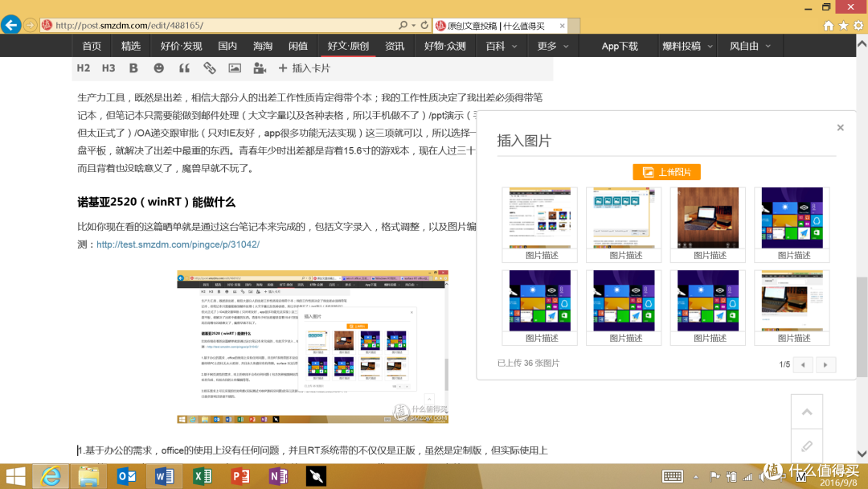Insert a blockquote with quote icon
Image resolution: width=868 pixels, height=489 pixels.
click(184, 68)
